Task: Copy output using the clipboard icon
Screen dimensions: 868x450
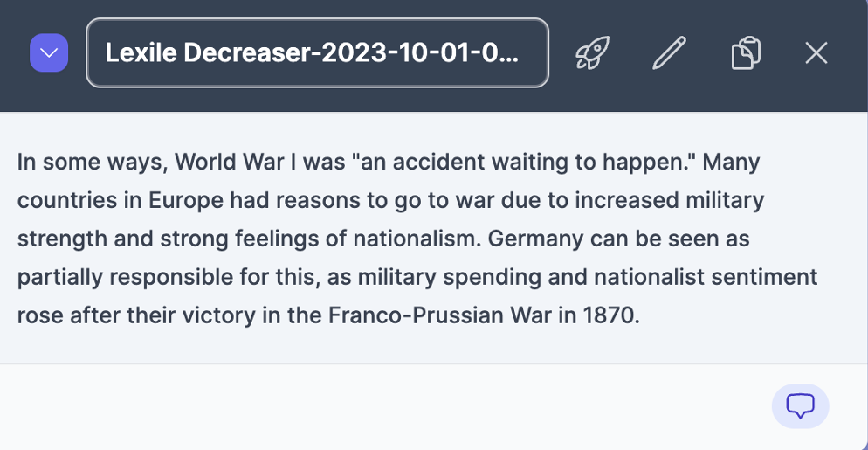Action: (744, 54)
